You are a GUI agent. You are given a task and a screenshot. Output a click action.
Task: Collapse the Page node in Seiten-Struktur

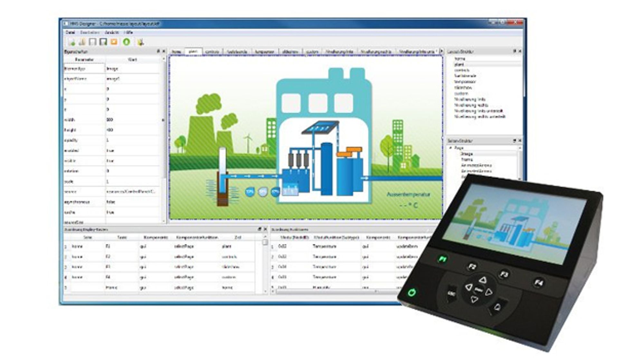[x=451, y=148]
